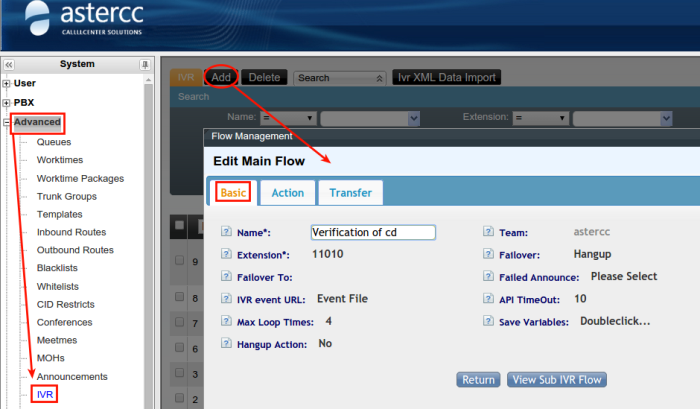Tick the checkbox in row 8
Screen dimensions: 700x409
click(180, 297)
